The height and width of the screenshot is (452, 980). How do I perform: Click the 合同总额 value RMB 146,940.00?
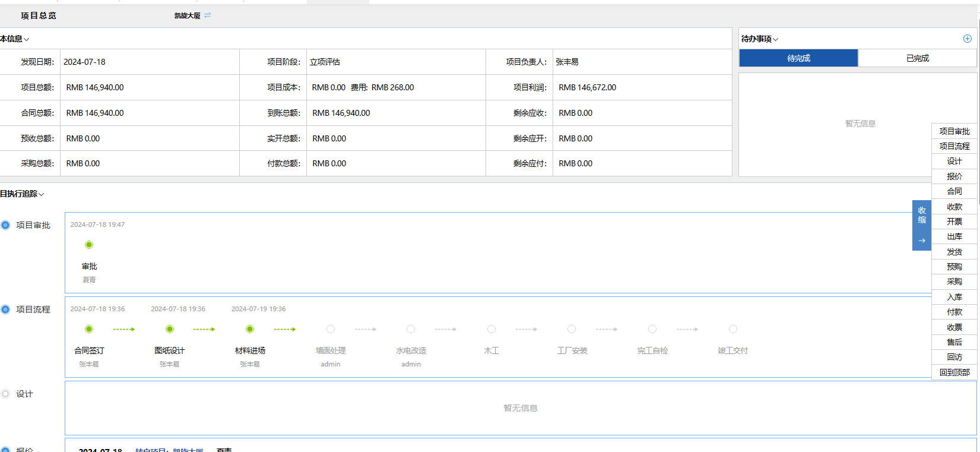tap(95, 113)
